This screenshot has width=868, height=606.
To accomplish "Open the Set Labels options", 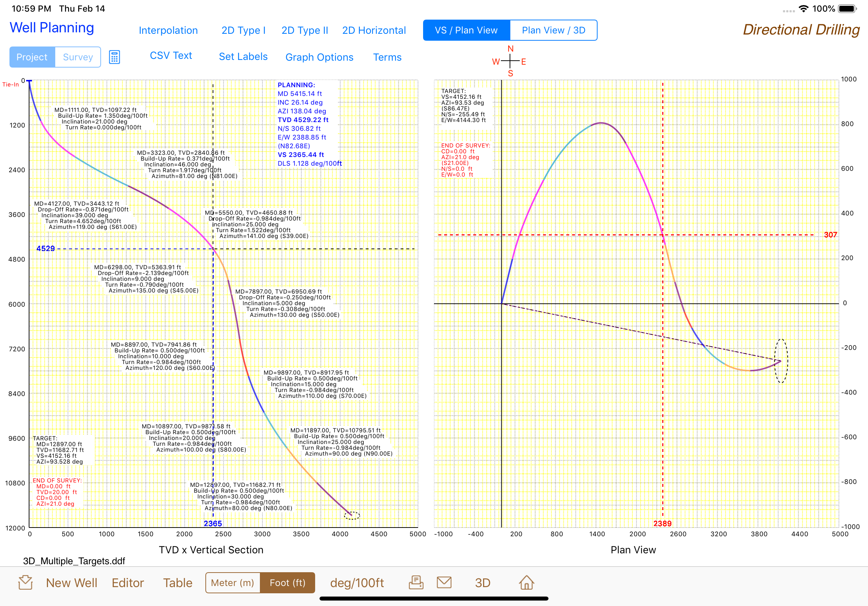I will pyautogui.click(x=243, y=57).
